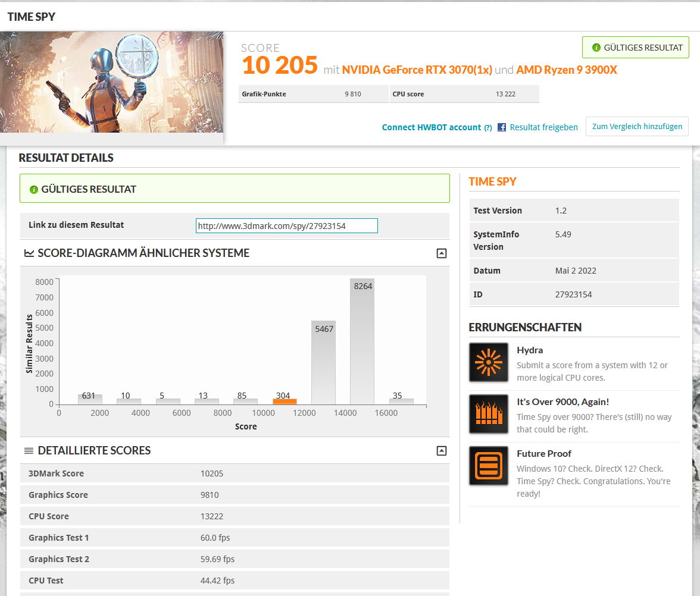Click Graphics Test 1 value 60.0 fps
The image size is (700, 596).
215,538
